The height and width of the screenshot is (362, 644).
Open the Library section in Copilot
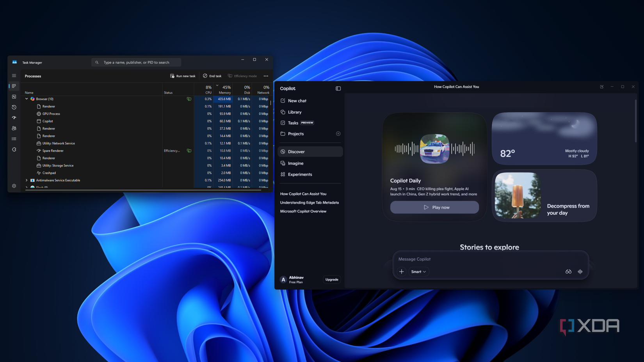pyautogui.click(x=310, y=112)
